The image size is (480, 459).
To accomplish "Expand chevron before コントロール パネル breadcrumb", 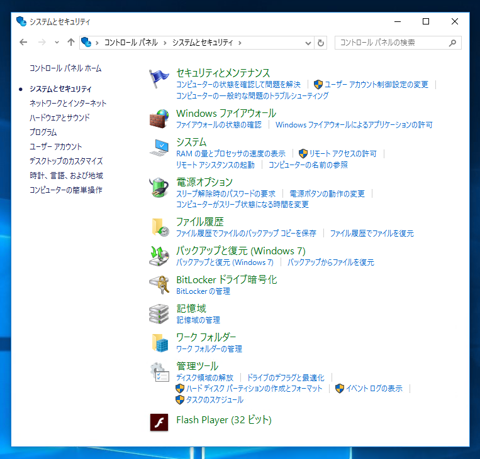I will [97, 43].
